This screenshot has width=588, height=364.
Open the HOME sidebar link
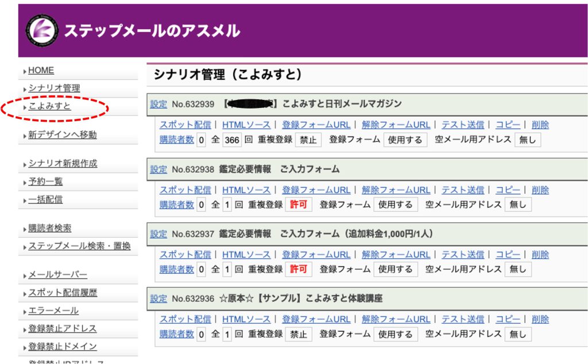41,71
